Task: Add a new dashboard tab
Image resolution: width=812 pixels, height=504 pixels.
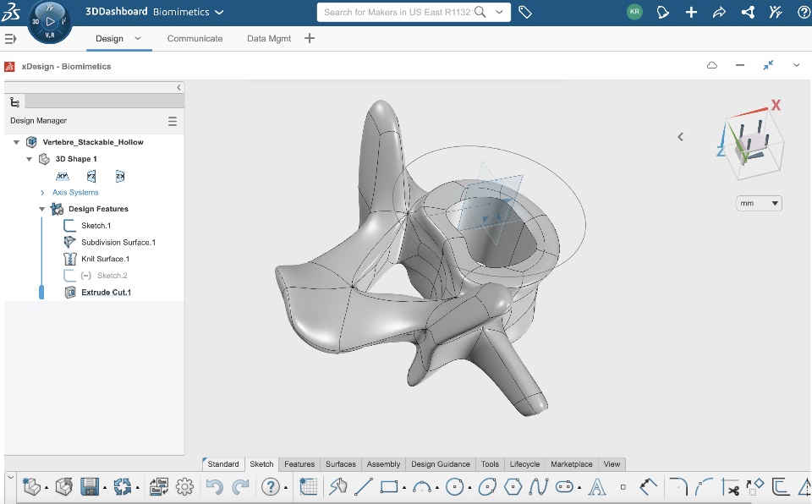Action: pos(310,38)
